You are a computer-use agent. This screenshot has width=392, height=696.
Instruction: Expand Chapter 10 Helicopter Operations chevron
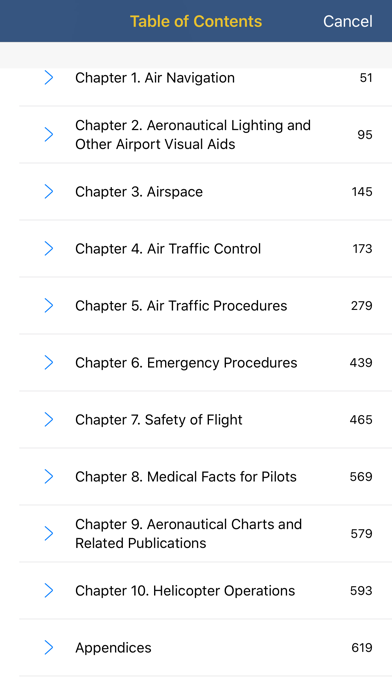click(49, 590)
